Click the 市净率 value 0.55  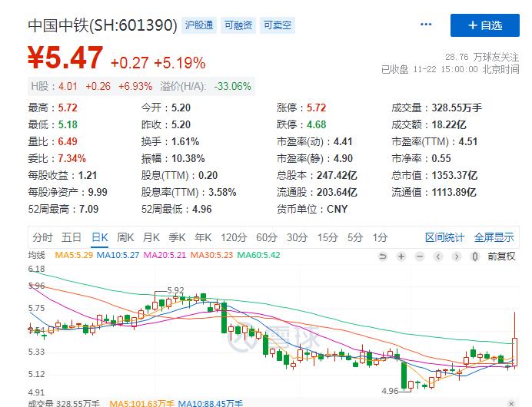click(x=441, y=159)
